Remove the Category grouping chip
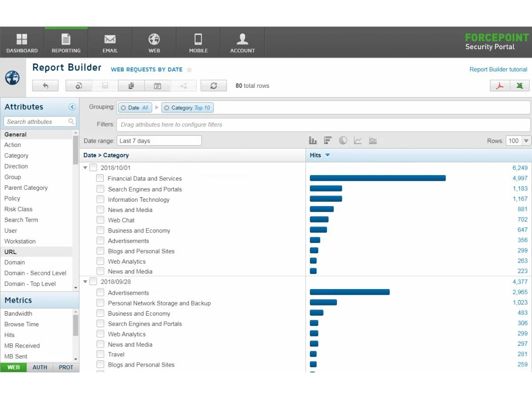This screenshot has width=532, height=399. (x=167, y=108)
